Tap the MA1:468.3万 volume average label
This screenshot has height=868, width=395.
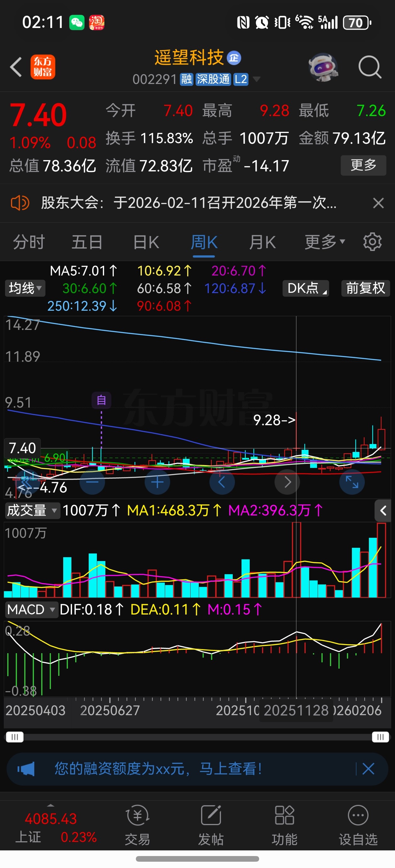pos(175,511)
